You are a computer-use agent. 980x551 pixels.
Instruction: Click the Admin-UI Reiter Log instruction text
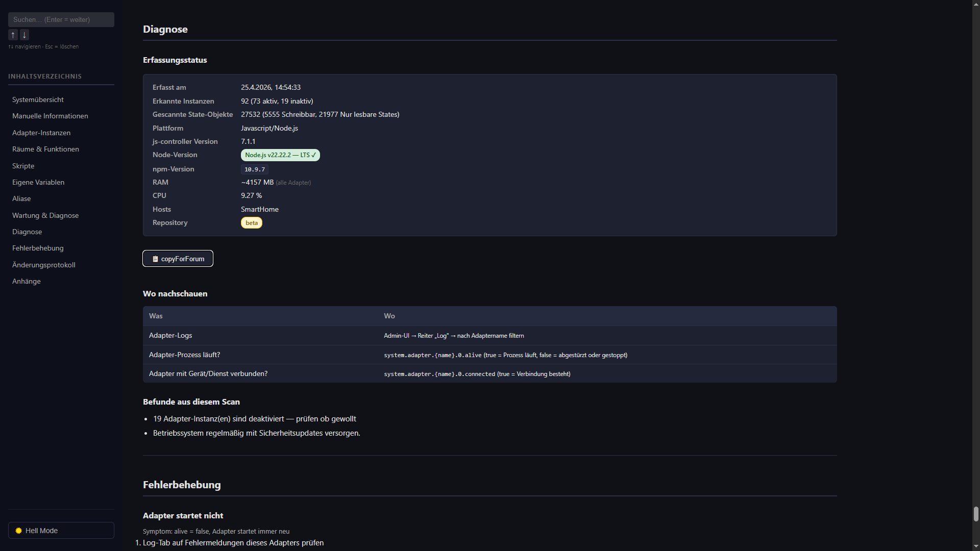click(x=454, y=336)
